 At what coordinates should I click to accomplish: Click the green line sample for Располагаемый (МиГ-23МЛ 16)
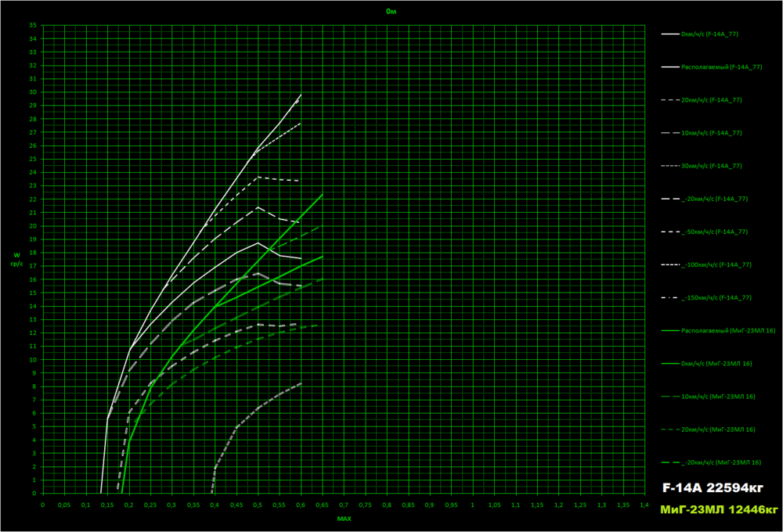670,329
